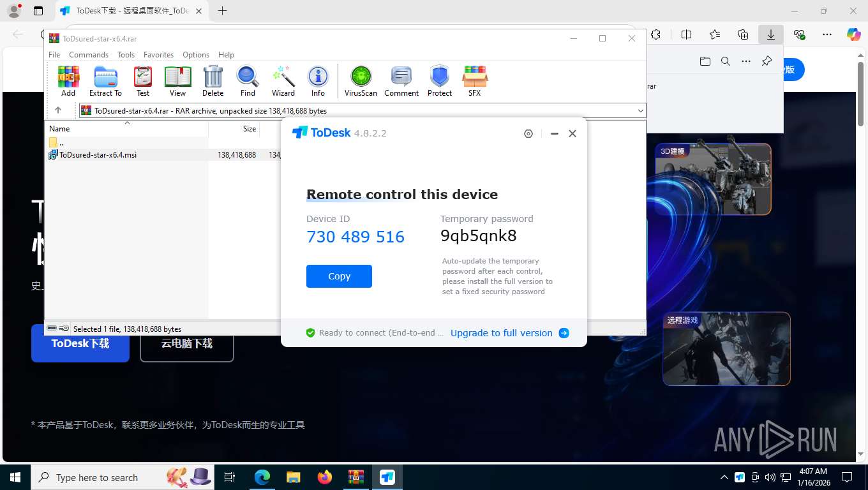Open File Explorer from taskbar
This screenshot has height=490, width=868.
pos(293,477)
